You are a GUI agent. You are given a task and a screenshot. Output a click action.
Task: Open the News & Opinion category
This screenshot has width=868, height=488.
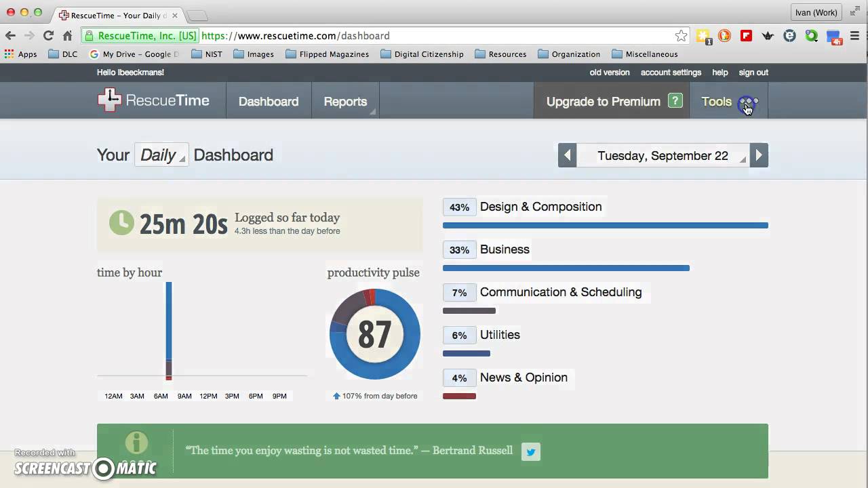[x=524, y=378]
